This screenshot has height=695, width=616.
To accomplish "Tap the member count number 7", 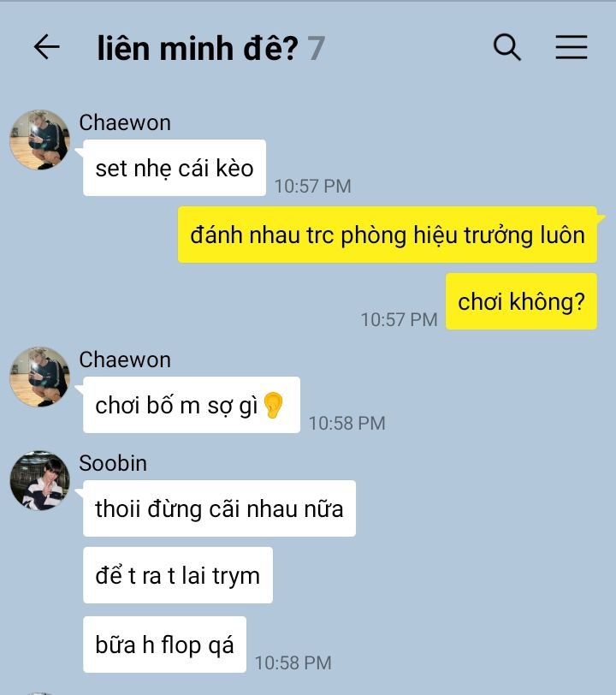I will pyautogui.click(x=317, y=48).
